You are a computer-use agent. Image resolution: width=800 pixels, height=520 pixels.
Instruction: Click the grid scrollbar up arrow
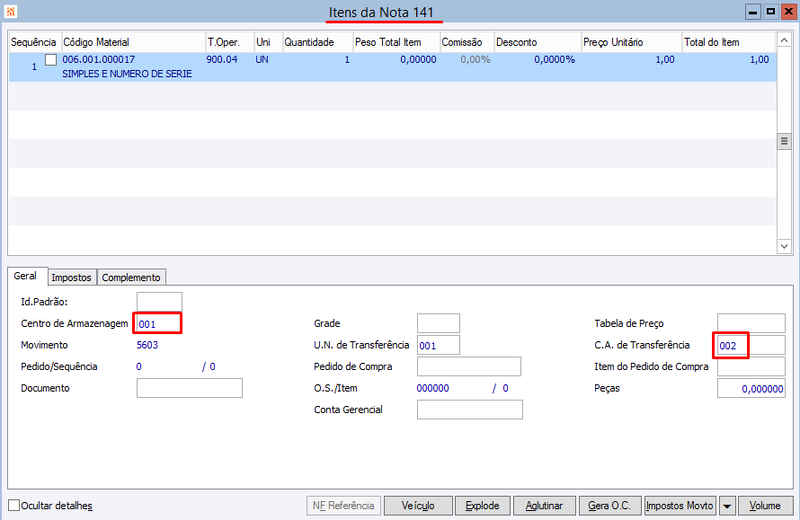(x=784, y=40)
